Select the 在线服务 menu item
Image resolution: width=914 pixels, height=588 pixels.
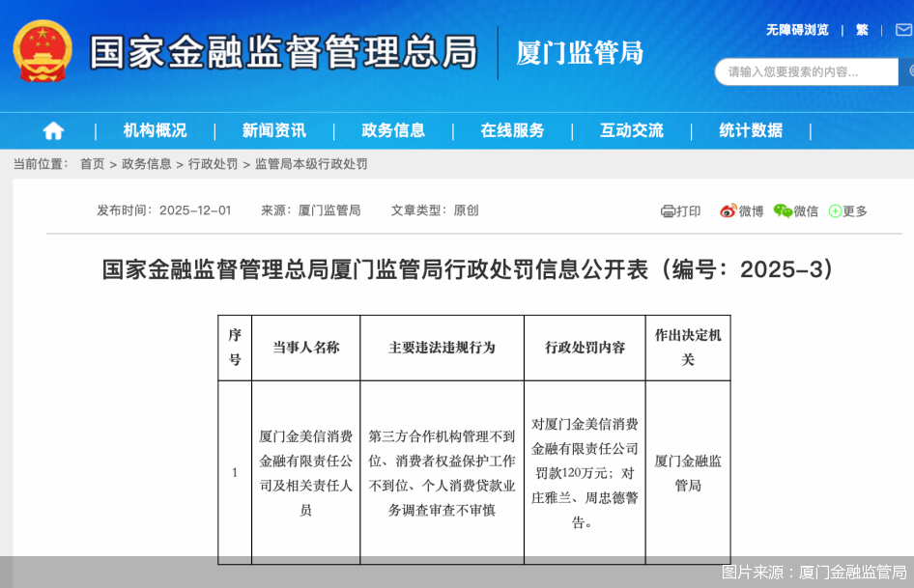click(x=512, y=130)
